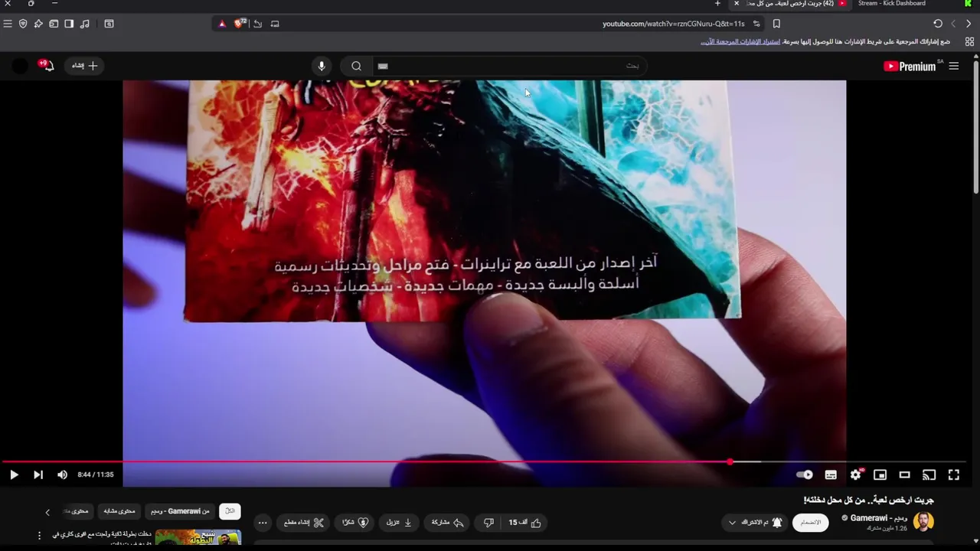
Task: Click the video title جربت ارخص لعبة
Action: 868,500
